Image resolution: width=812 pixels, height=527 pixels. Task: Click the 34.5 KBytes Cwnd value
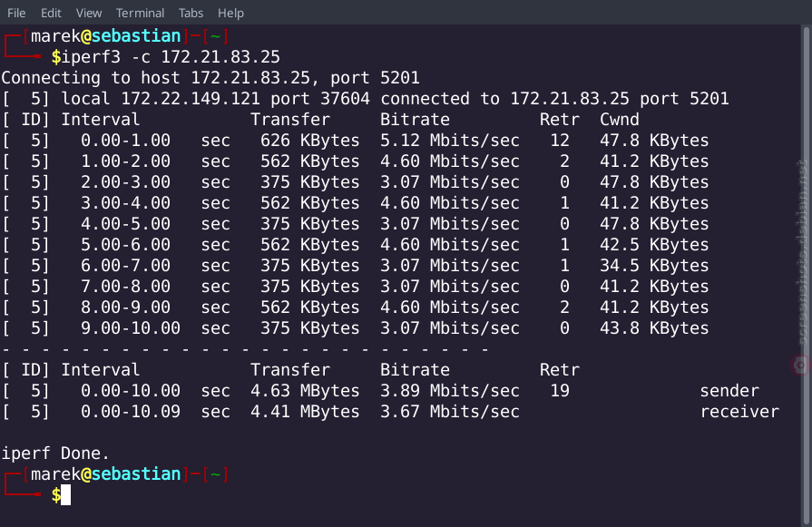[x=654, y=266]
